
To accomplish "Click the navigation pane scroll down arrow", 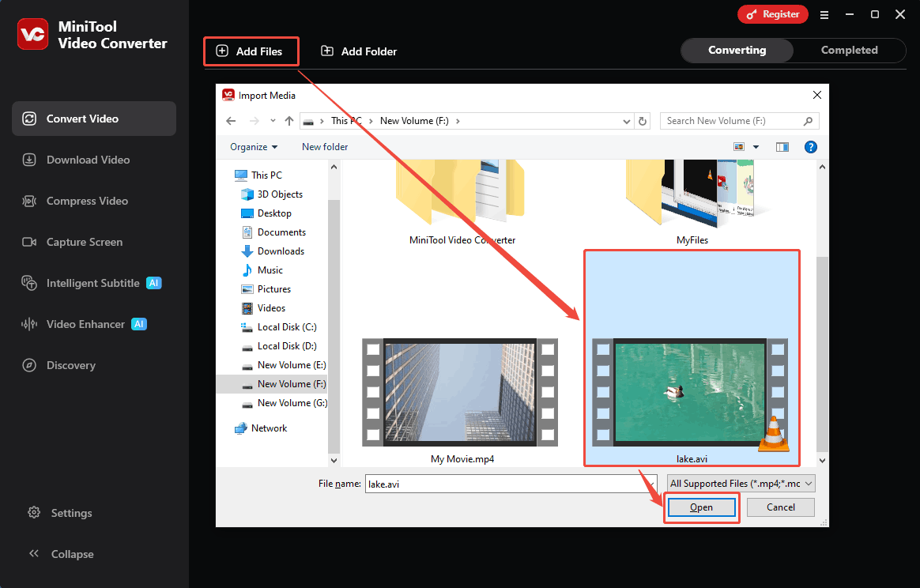I will [334, 461].
